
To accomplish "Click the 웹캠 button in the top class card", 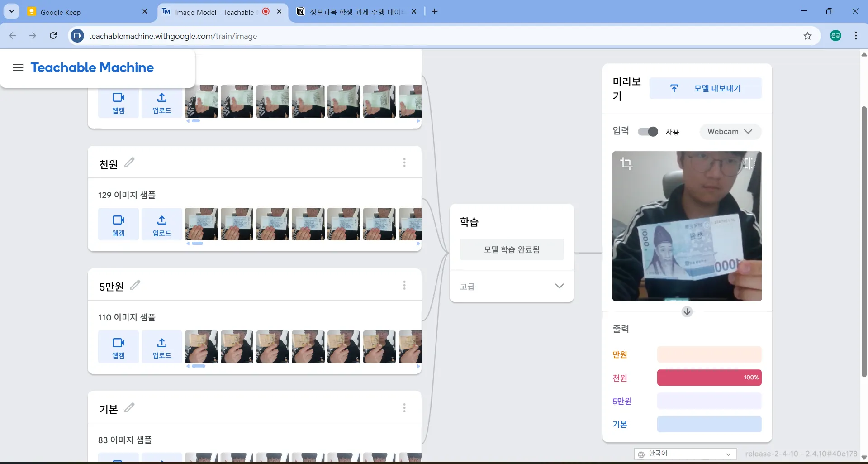I will point(119,102).
